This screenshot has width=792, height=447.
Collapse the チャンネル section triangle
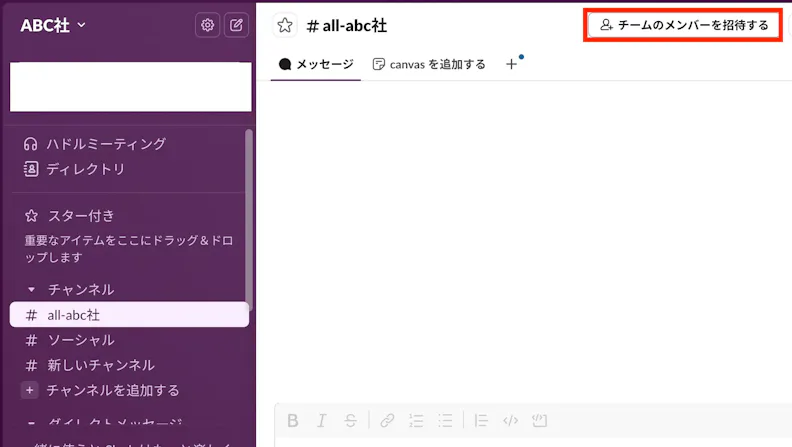tap(31, 289)
